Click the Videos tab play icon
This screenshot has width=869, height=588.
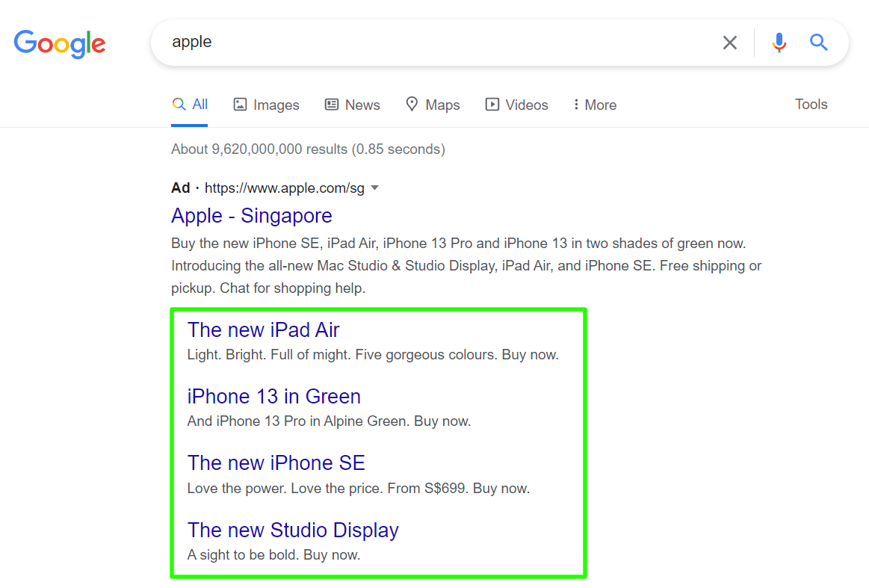pos(492,104)
